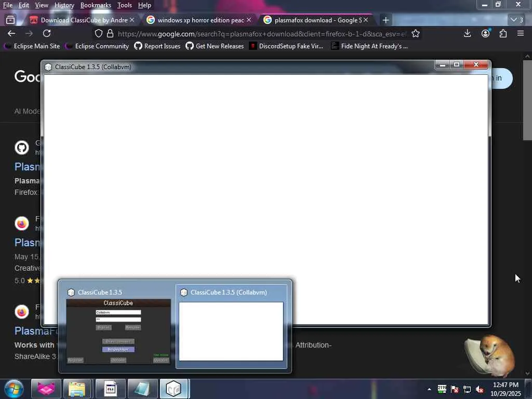
Task: Show site security lock information
Action: coord(110,34)
